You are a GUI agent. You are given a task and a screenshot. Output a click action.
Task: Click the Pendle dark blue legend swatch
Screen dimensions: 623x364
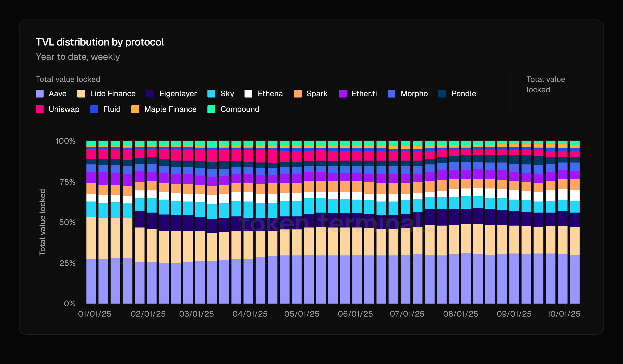[x=442, y=94]
